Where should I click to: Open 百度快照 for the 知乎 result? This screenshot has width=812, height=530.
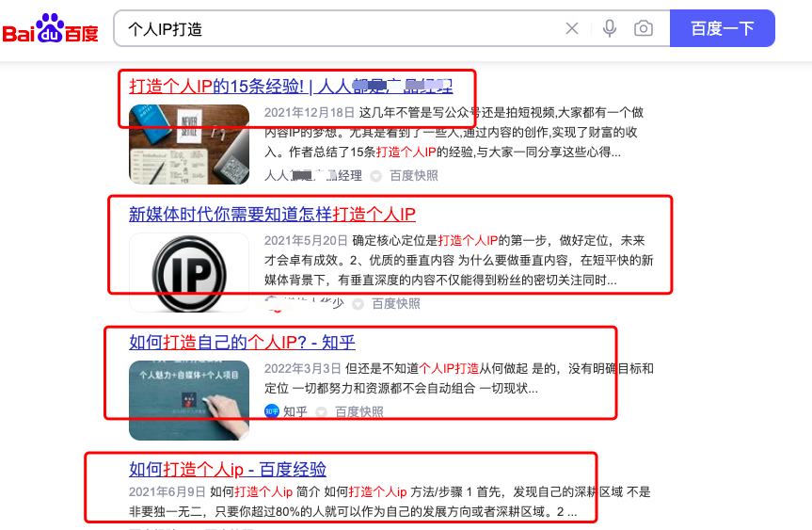coord(359,412)
